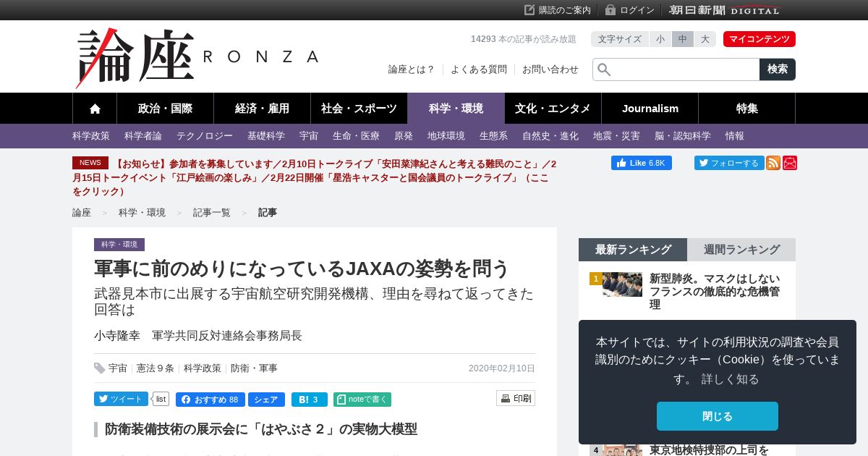
Task: Open 脳・認知科学 subcategory
Action: pyautogui.click(x=683, y=136)
